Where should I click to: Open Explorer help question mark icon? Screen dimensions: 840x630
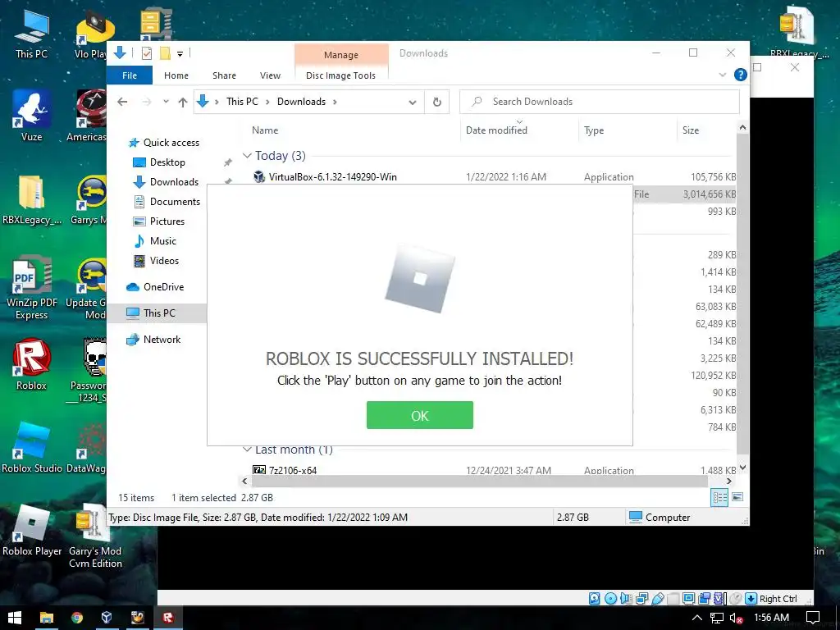click(741, 75)
